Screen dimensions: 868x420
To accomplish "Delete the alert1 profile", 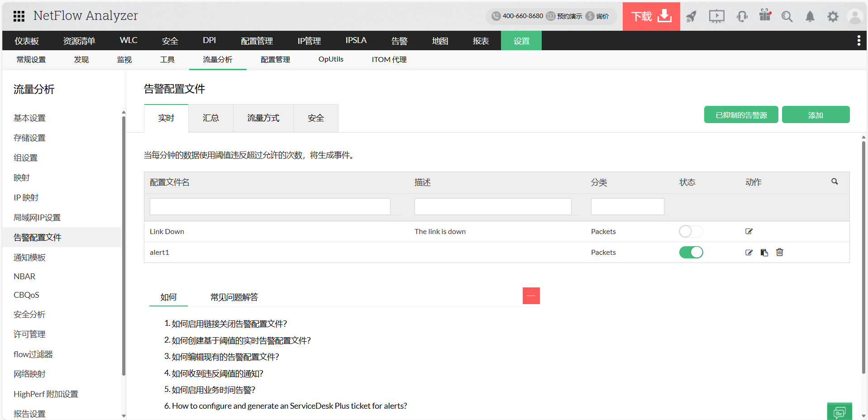I will pos(780,252).
